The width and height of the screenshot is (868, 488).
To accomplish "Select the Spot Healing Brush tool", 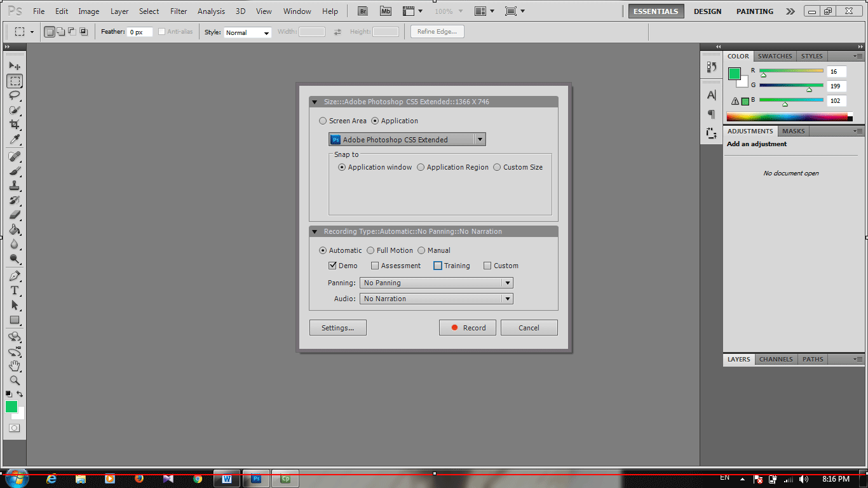I will click(15, 156).
